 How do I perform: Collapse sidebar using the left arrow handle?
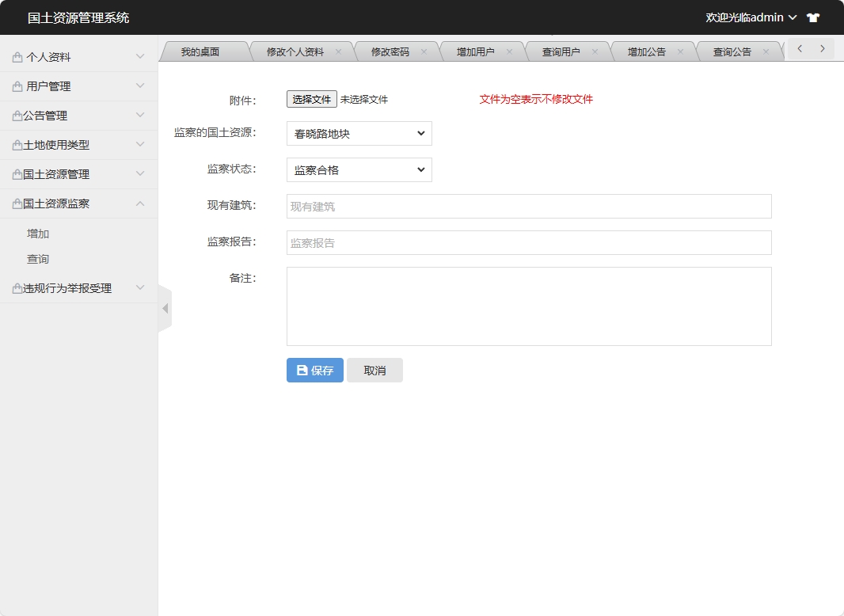(x=165, y=308)
